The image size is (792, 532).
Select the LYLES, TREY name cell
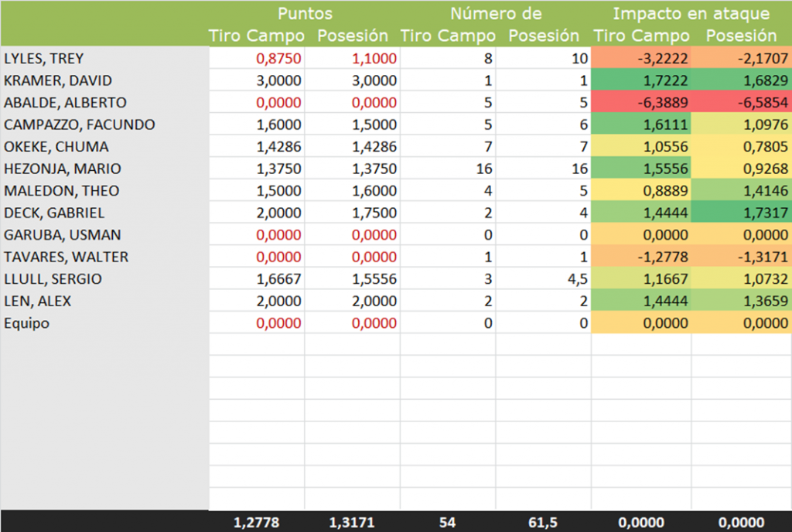point(44,59)
